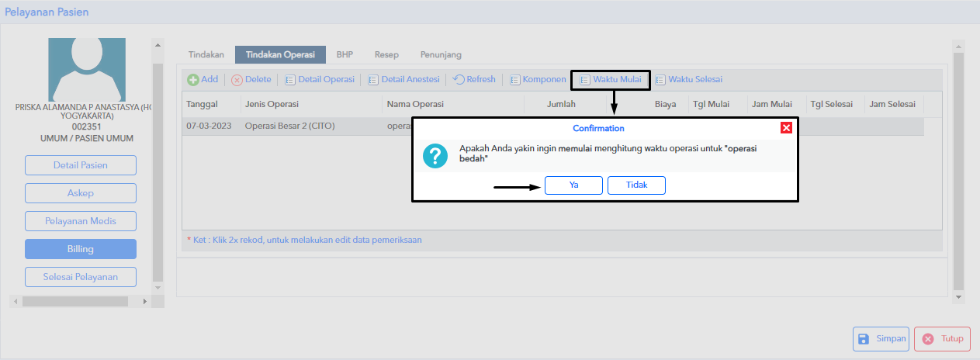Decline by clicking Tidak

pos(636,185)
